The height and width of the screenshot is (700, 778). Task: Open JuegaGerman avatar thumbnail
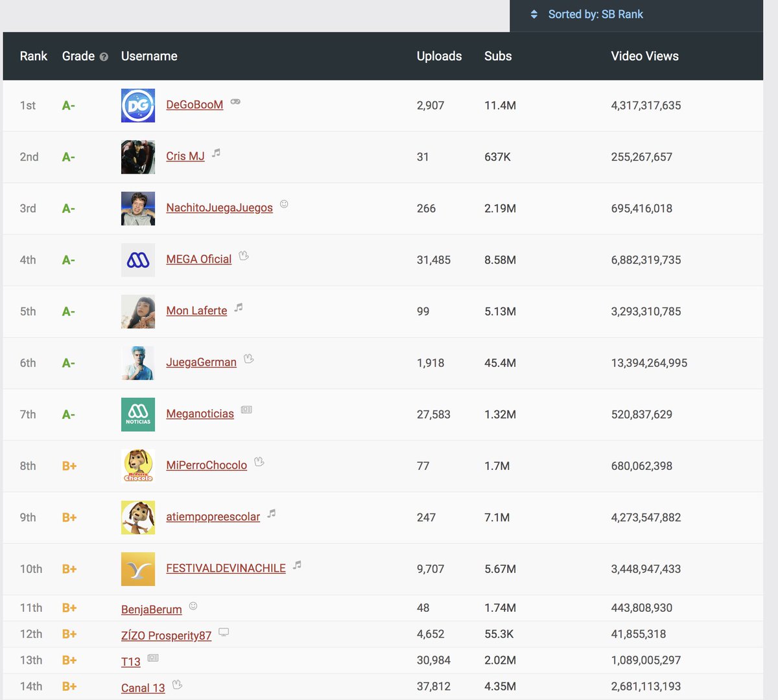[138, 363]
